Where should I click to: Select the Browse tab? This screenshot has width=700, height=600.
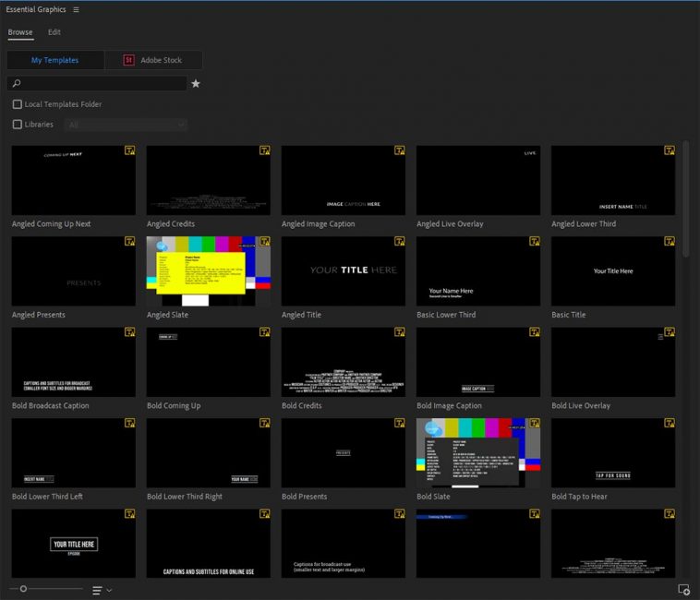coord(20,32)
